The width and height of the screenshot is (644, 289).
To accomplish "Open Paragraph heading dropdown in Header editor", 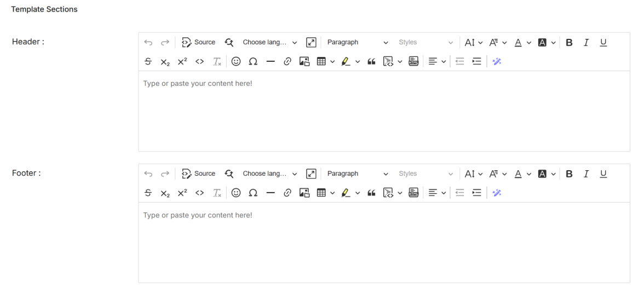I will (x=357, y=42).
